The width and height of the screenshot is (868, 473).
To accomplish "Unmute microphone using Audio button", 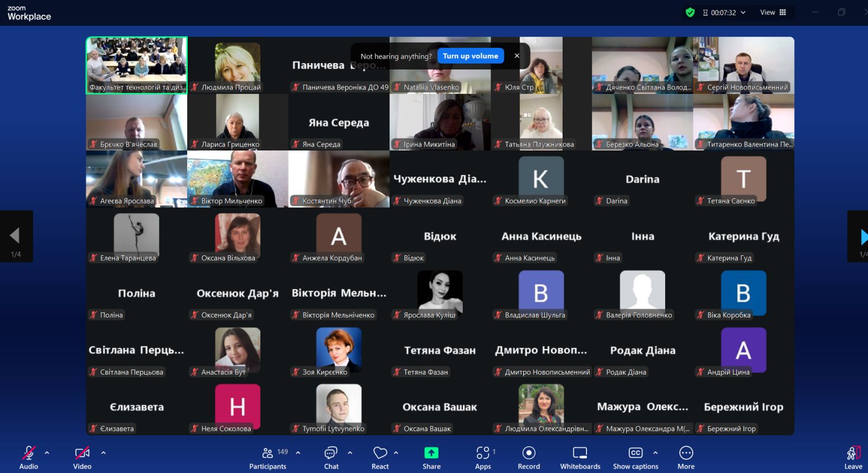I will point(29,458).
